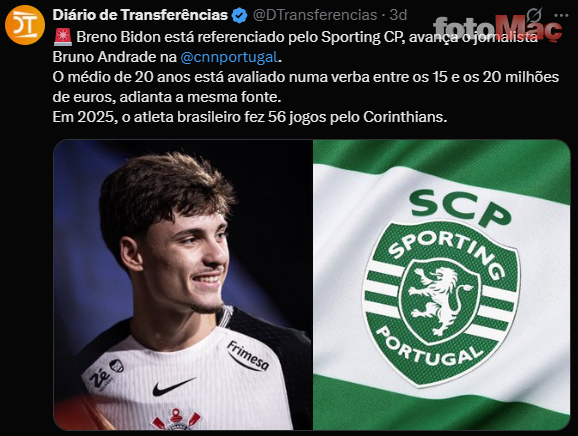
Task: Open the Grok explain-post icon
Action: 533,15
